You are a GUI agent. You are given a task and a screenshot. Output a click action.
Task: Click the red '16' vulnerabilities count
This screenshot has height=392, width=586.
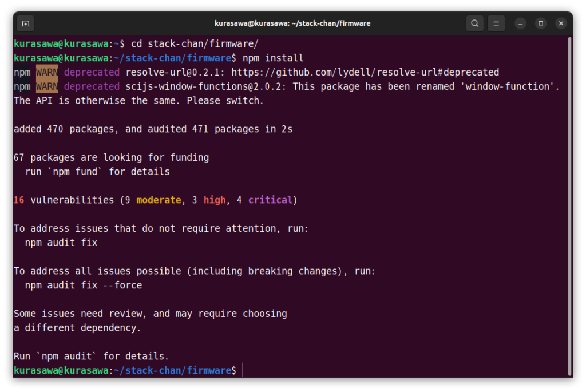pyautogui.click(x=19, y=200)
